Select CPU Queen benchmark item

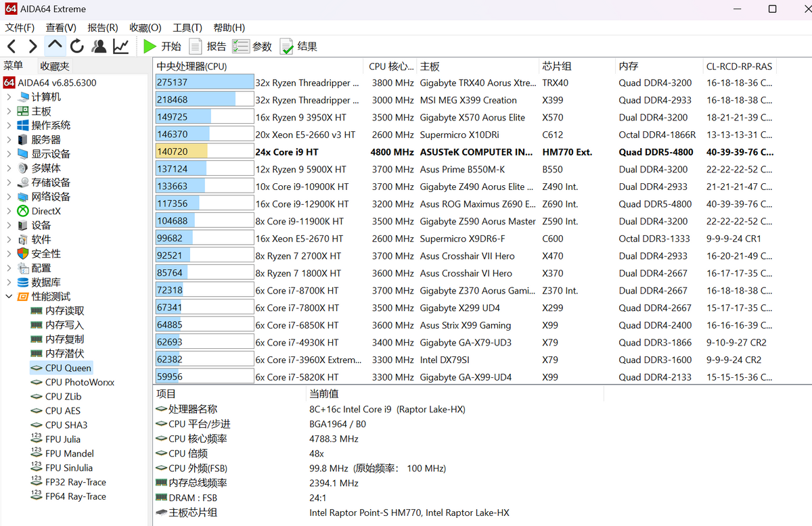click(61, 368)
